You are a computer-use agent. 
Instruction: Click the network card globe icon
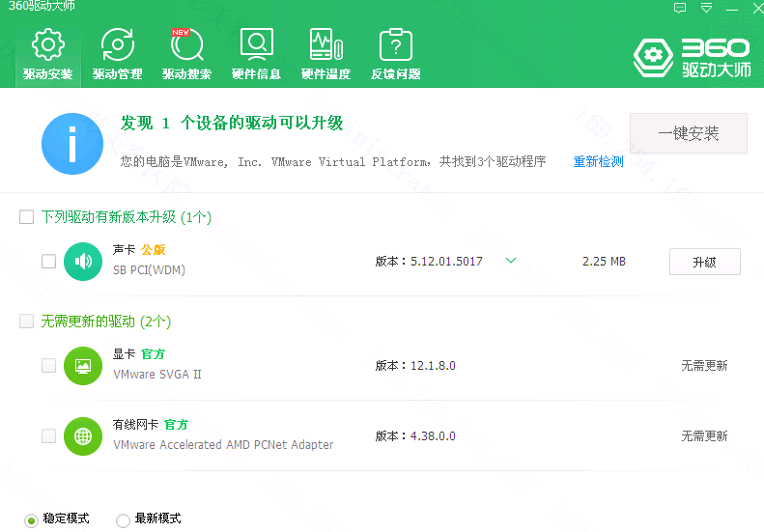(x=83, y=436)
